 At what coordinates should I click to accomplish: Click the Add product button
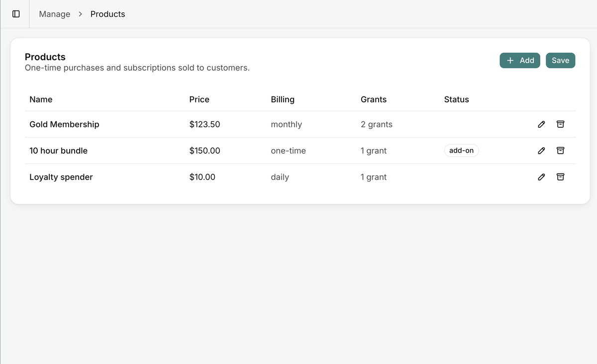[x=520, y=60]
